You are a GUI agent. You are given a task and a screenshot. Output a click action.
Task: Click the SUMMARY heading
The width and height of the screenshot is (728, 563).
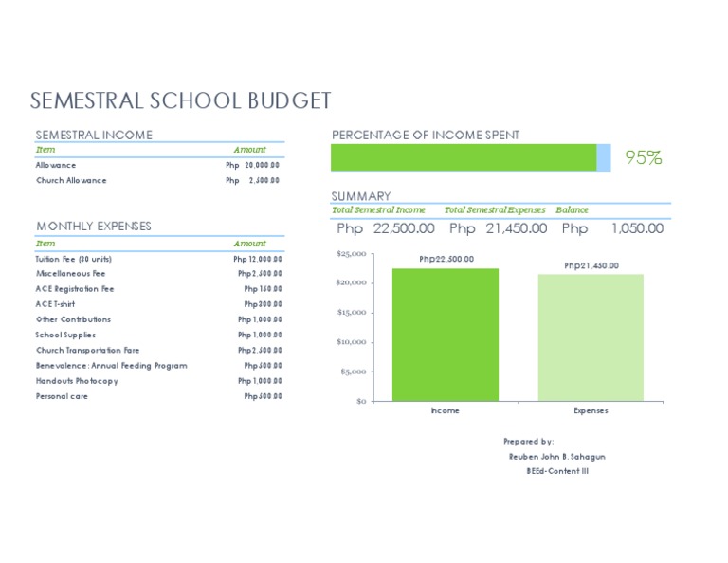click(361, 196)
